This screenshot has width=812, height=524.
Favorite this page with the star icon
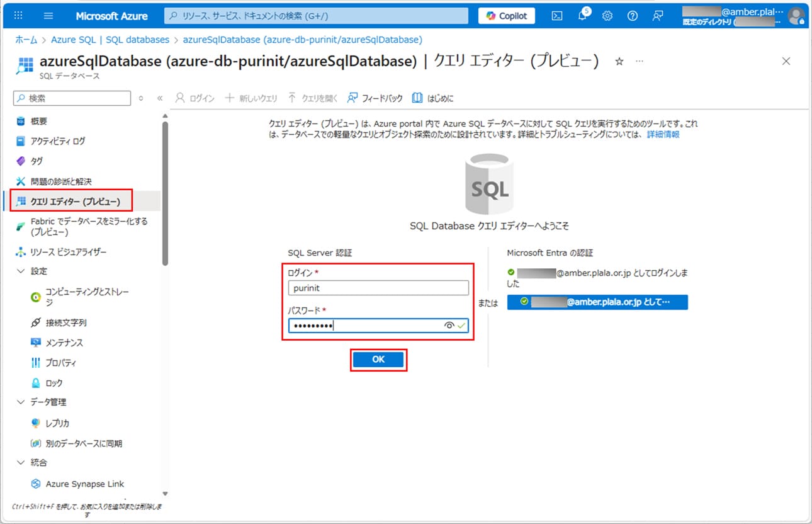[x=619, y=61]
